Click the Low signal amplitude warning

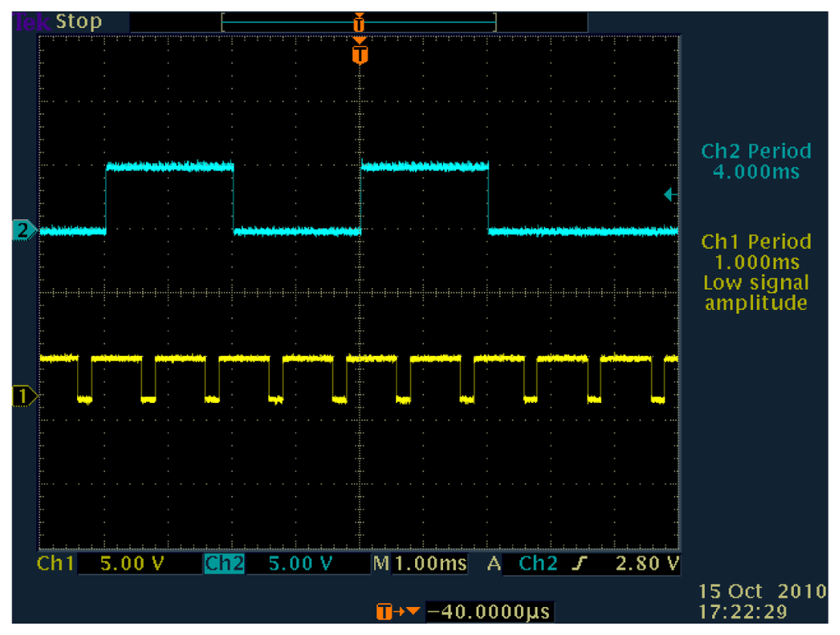click(756, 293)
